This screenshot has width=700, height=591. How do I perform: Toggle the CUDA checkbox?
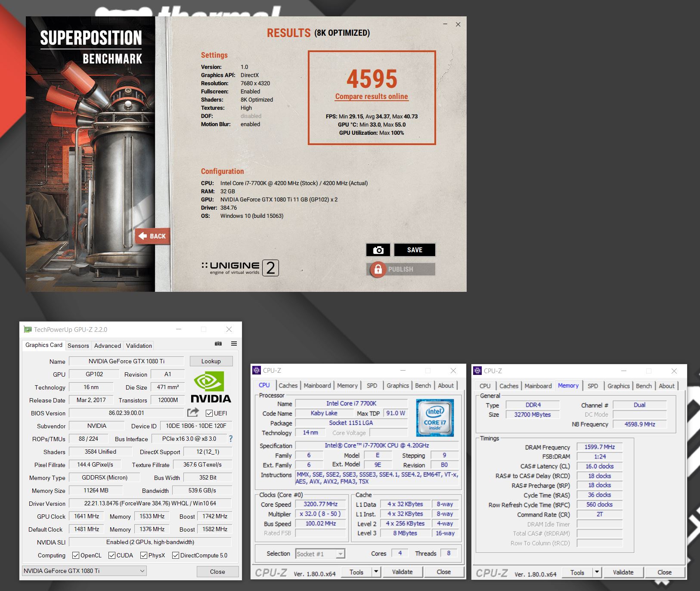pyautogui.click(x=112, y=555)
